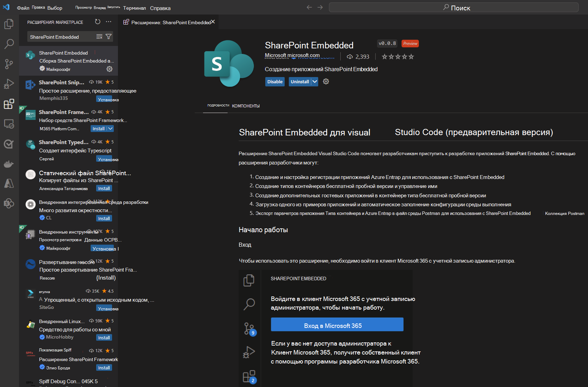The image size is (588, 387).
Task: Go forward with the navigation arrow
Action: 320,7
